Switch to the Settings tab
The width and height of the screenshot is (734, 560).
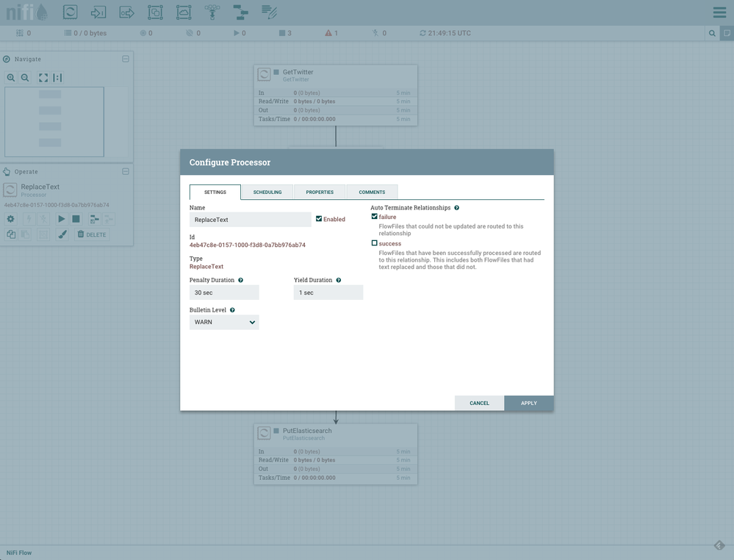[x=215, y=192]
